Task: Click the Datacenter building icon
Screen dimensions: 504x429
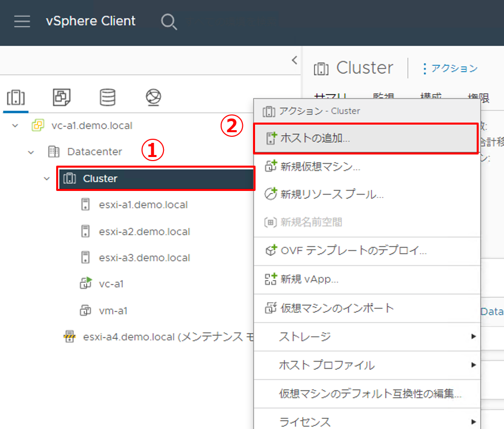Action: 54,151
